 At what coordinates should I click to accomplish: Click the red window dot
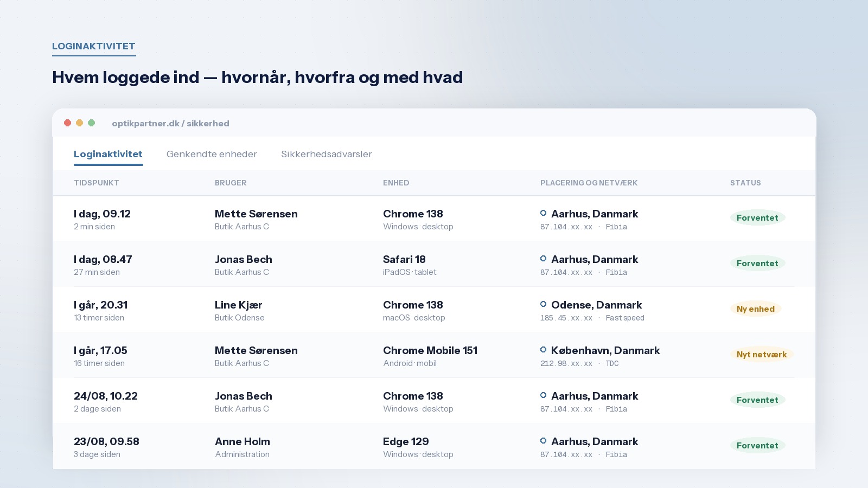68,123
